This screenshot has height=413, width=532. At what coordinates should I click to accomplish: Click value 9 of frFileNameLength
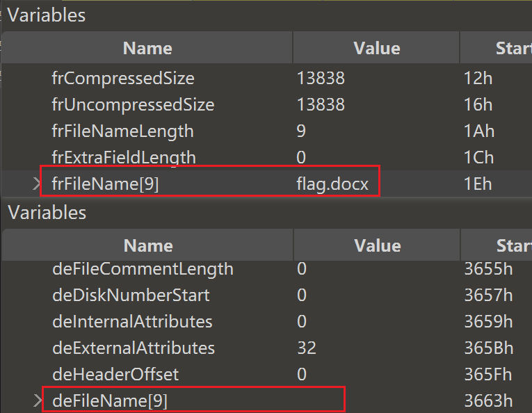301,131
